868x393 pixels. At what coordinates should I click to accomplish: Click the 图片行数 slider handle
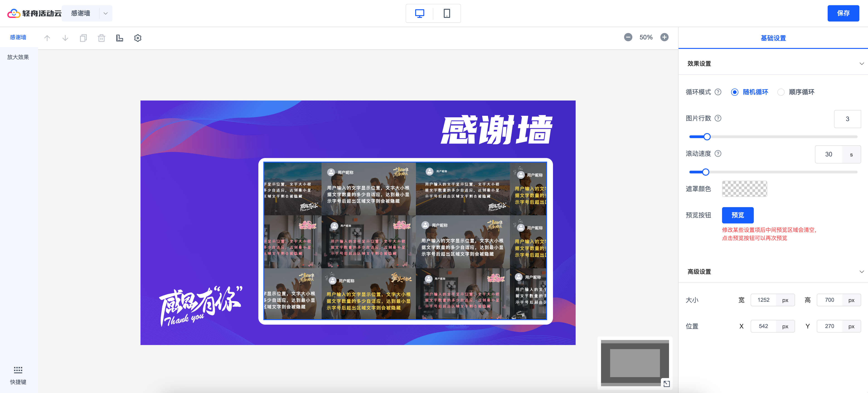pos(707,137)
